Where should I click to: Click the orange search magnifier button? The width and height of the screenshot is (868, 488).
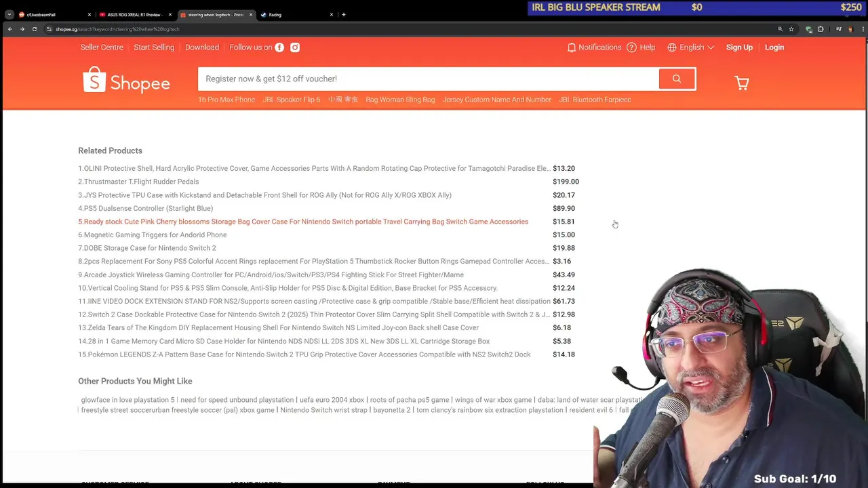677,79
